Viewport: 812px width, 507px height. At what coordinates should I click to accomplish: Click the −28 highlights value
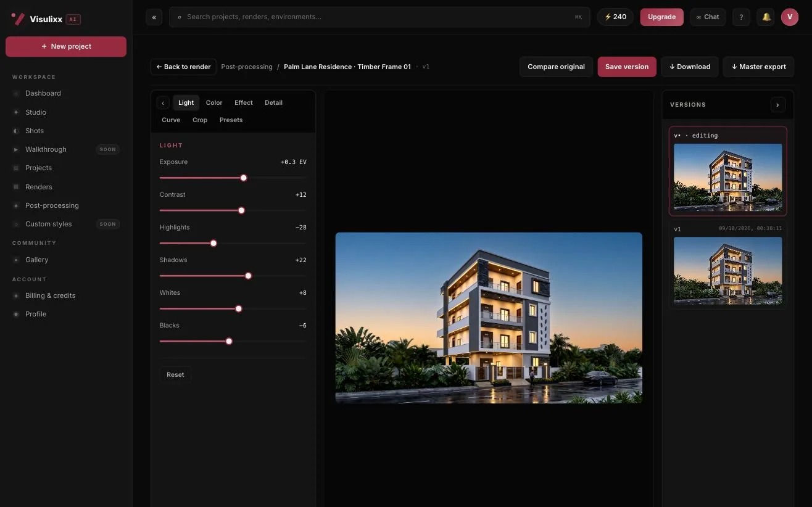(301, 228)
